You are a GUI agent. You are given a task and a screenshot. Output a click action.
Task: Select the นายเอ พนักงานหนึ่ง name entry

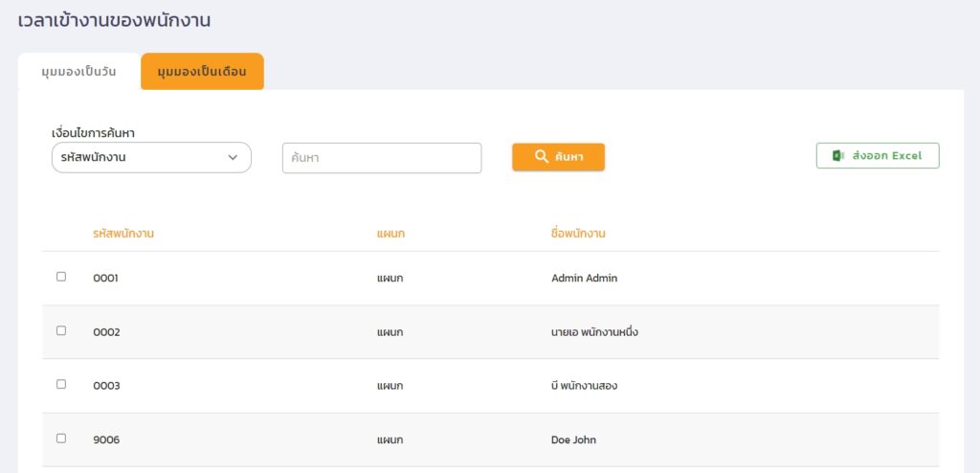(594, 332)
